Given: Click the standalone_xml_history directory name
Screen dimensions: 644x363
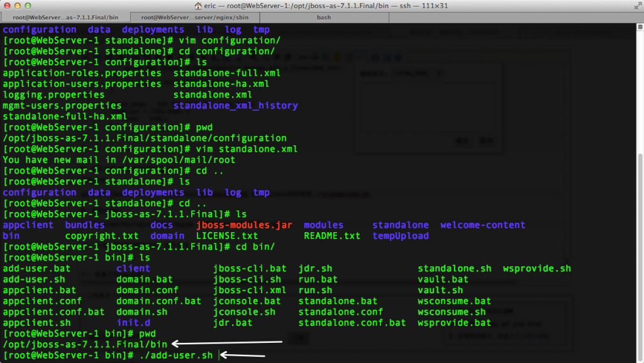Looking at the screenshot, I should pos(235,106).
